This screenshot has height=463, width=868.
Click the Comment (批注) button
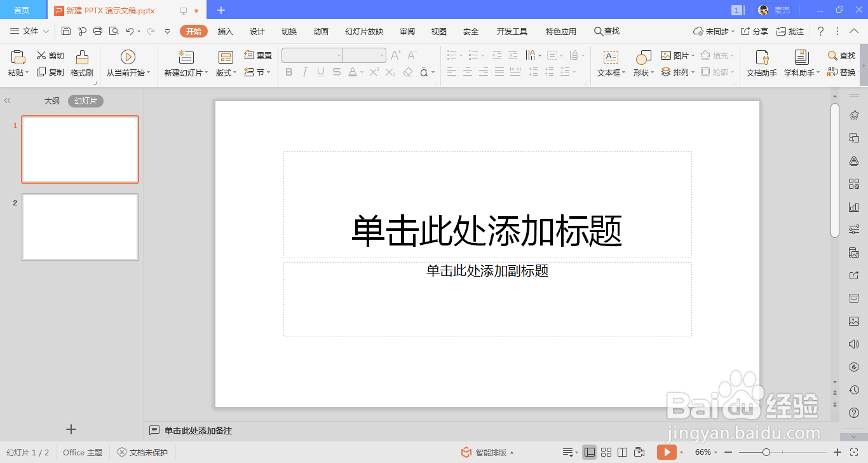pos(790,31)
